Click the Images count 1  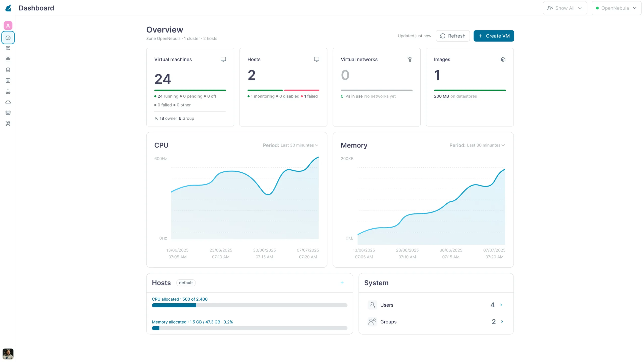(437, 75)
